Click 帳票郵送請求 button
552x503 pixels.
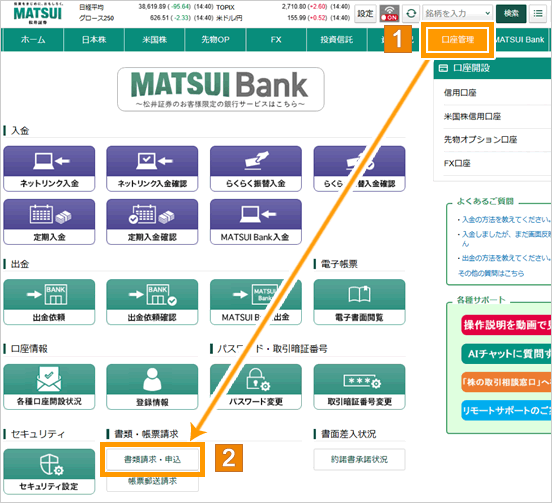click(152, 481)
